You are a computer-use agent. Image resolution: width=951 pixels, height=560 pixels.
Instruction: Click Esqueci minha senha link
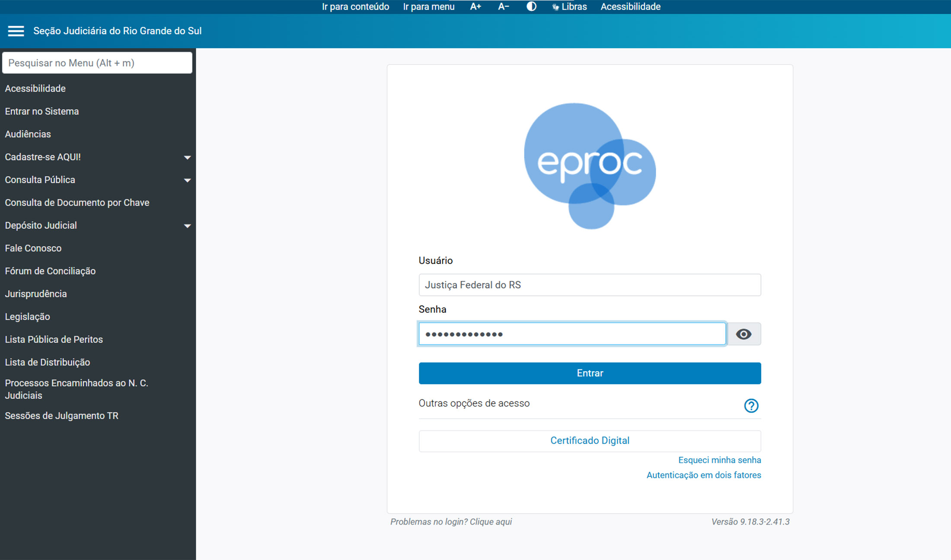pos(719,460)
